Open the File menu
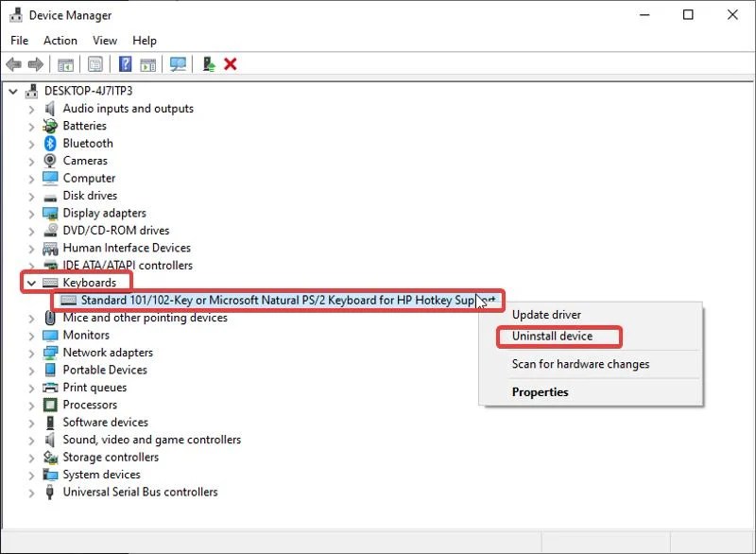This screenshot has height=554, width=756. pyautogui.click(x=19, y=40)
